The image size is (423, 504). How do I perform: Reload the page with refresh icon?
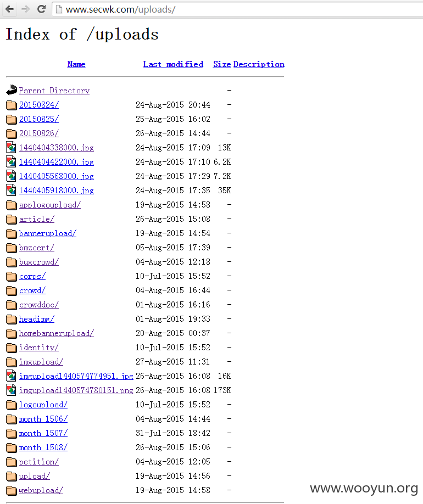[42, 9]
